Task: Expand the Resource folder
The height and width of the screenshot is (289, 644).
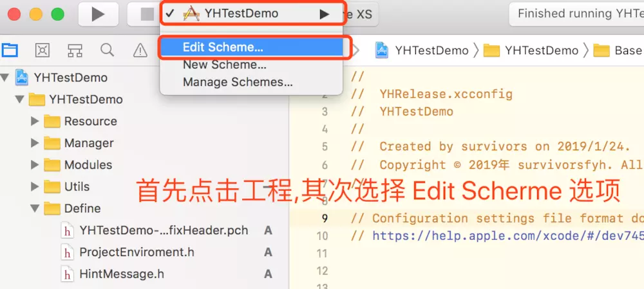Action: (35, 121)
